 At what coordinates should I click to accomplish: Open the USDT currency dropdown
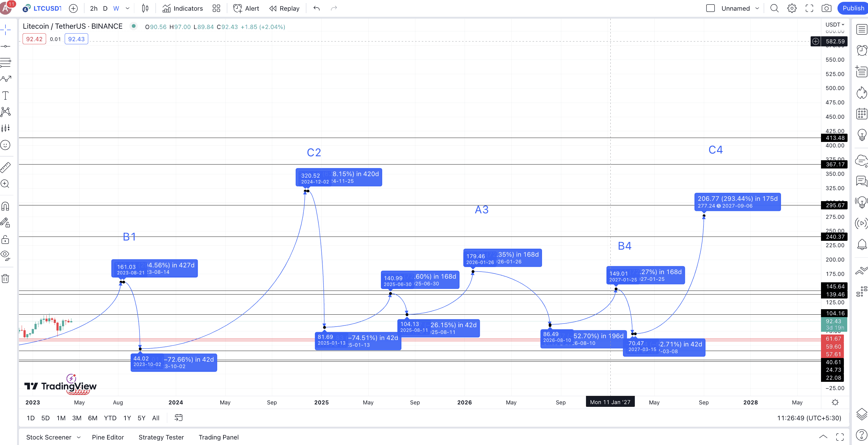click(835, 25)
